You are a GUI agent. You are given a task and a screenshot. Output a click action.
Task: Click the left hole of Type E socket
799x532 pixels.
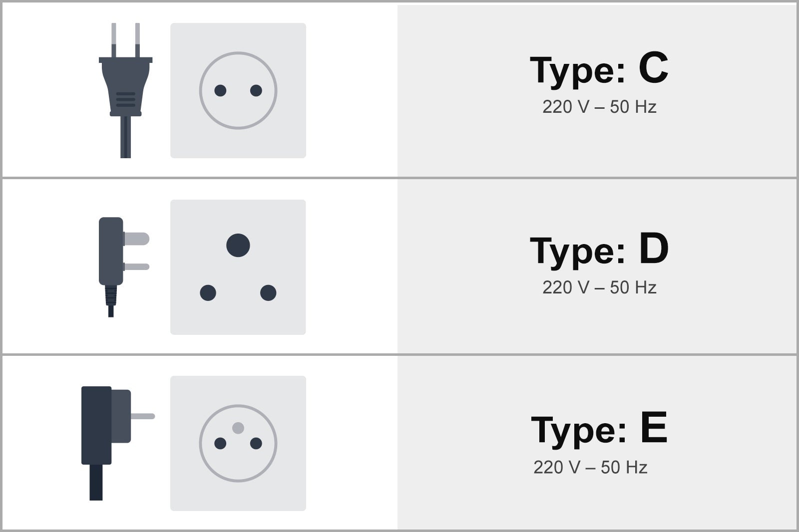220,443
